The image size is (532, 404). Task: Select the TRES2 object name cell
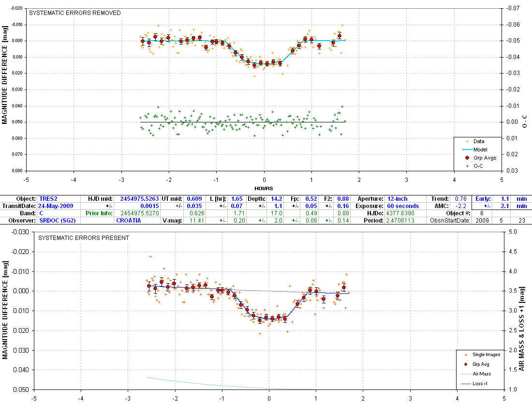coord(48,199)
